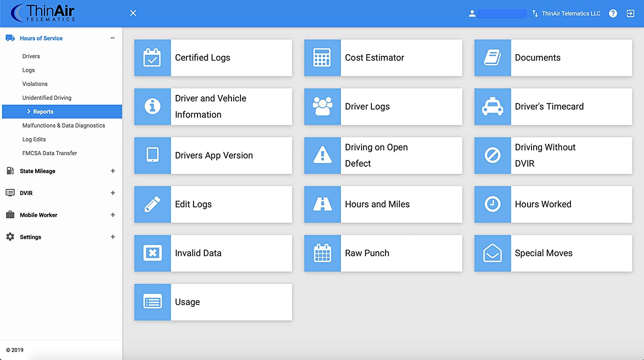Open the Driving Without DVIR ban icon
The height and width of the screenshot is (360, 644).
[492, 155]
